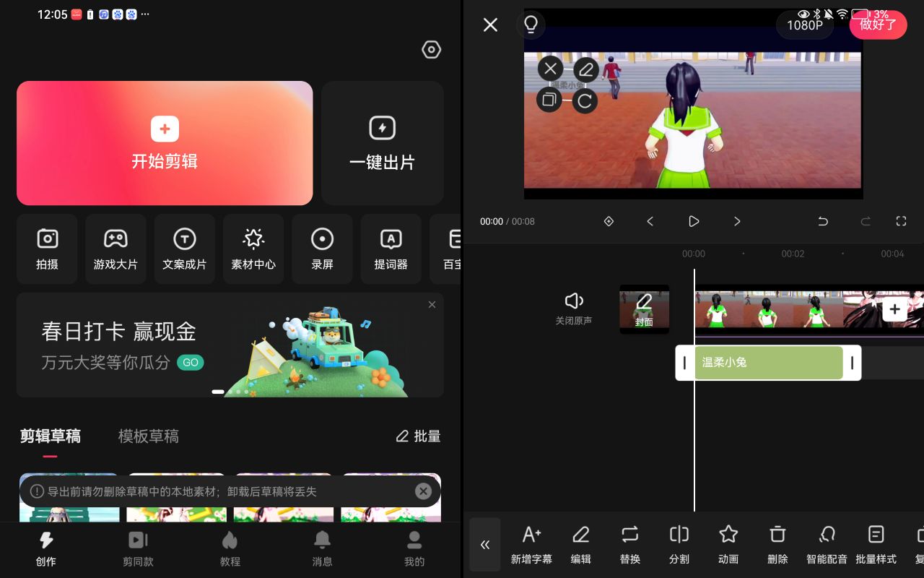
Task: Select 剪同款 tab in bottom navigation
Action: pyautogui.click(x=138, y=550)
